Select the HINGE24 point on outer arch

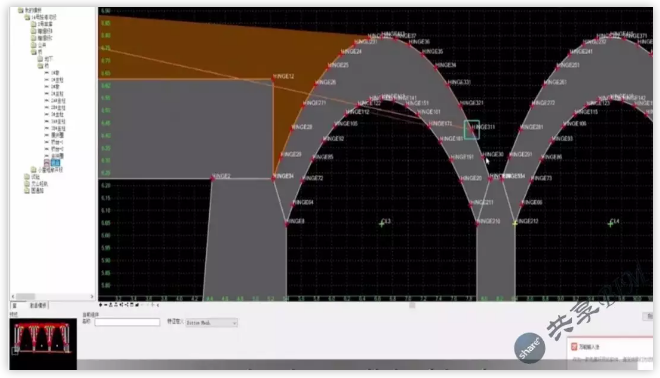pyautogui.click(x=341, y=54)
